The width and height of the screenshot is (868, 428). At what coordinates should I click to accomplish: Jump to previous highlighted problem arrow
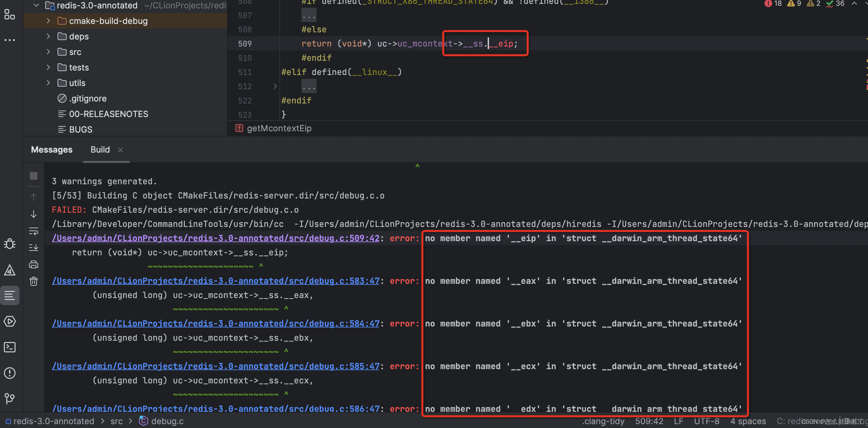pyautogui.click(x=854, y=3)
